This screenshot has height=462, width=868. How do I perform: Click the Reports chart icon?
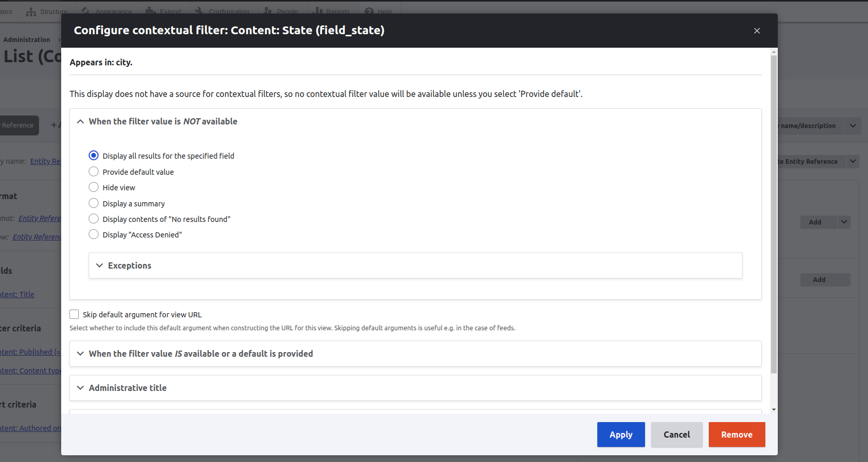pos(318,11)
